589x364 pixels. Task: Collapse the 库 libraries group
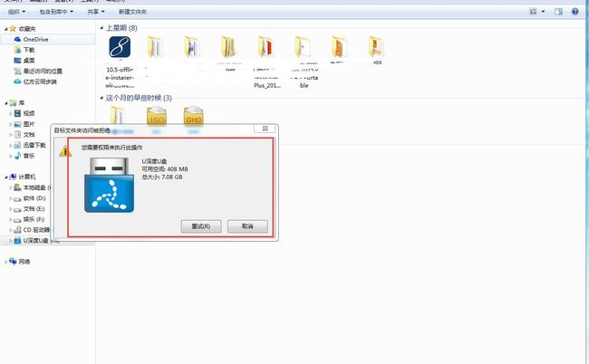coord(6,103)
